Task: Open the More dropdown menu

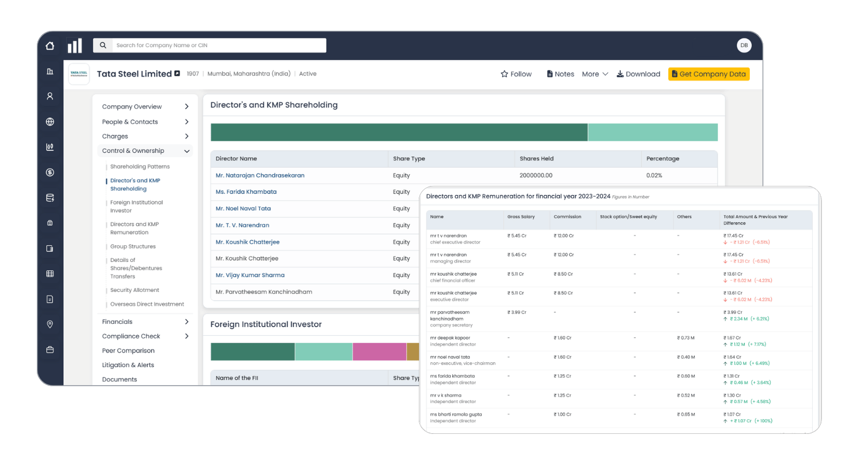Action: tap(595, 74)
